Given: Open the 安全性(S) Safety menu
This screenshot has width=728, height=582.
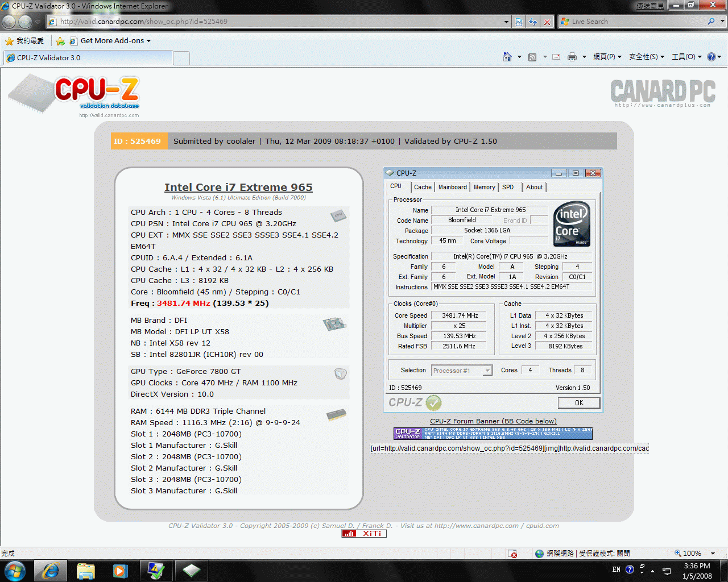Looking at the screenshot, I should (647, 57).
